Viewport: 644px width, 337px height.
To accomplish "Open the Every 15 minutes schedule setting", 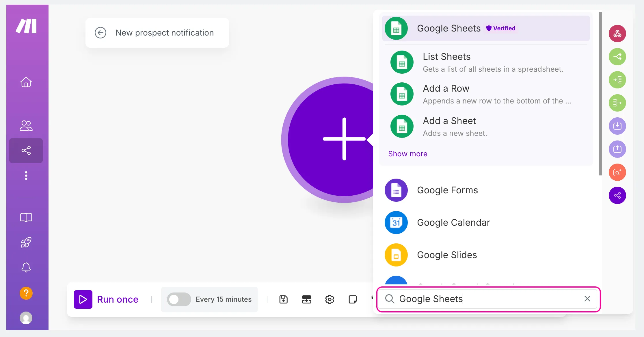I will [224, 299].
